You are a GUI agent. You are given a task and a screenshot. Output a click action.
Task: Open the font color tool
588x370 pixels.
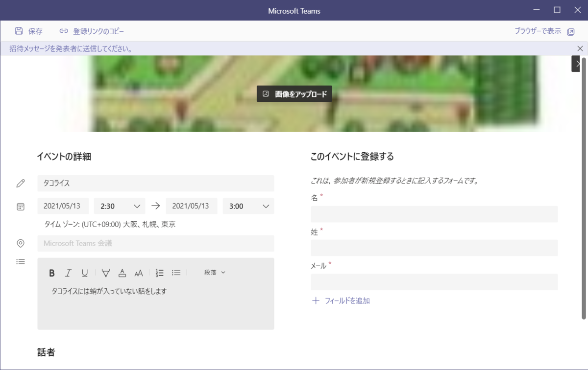pos(122,273)
